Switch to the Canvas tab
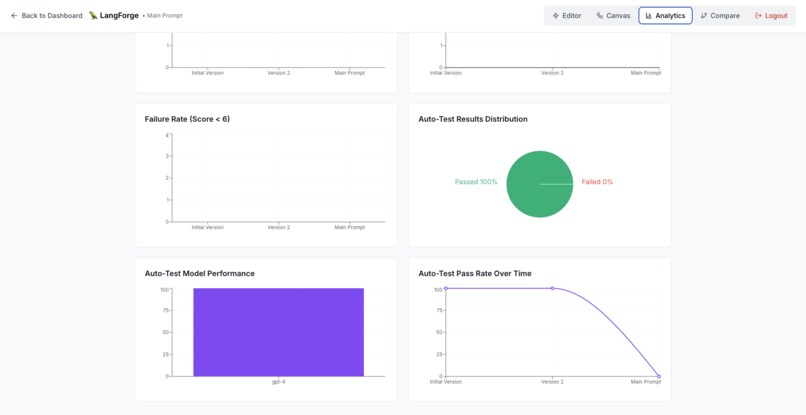The width and height of the screenshot is (806, 415). pyautogui.click(x=613, y=16)
